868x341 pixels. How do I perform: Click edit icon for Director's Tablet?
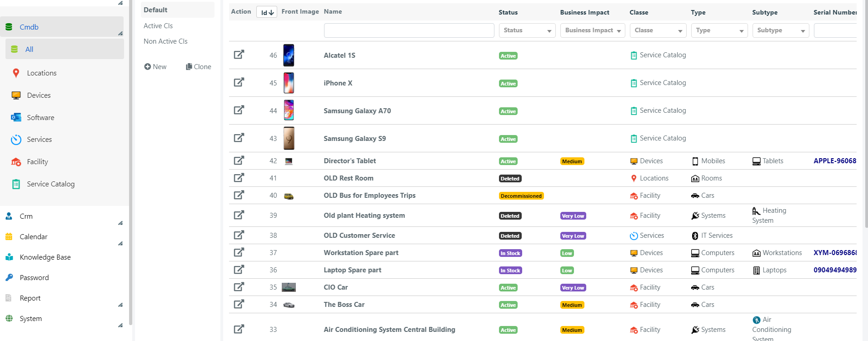(x=239, y=160)
